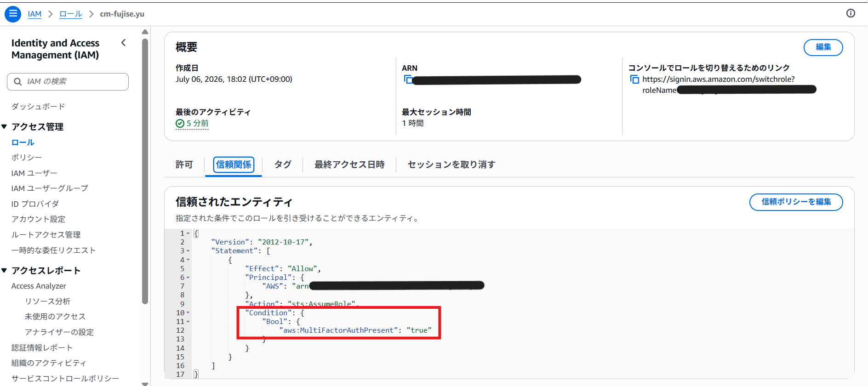Open ルートアクセス管理 in the sidebar

(x=46, y=235)
